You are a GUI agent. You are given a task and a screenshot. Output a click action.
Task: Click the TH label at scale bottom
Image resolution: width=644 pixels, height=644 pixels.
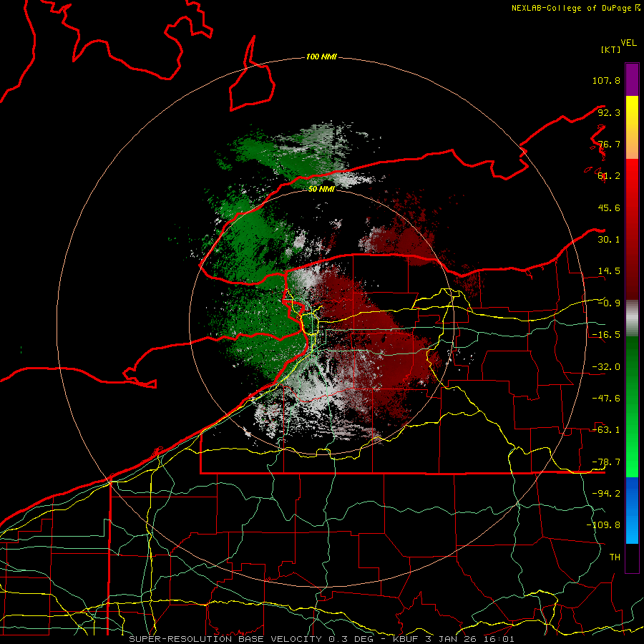pos(615,557)
